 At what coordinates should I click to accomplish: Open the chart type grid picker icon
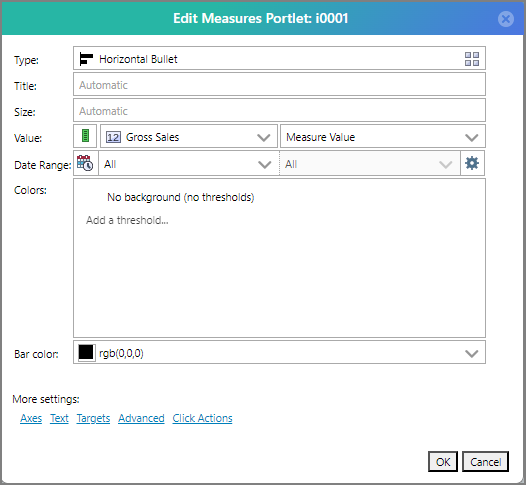[x=472, y=59]
